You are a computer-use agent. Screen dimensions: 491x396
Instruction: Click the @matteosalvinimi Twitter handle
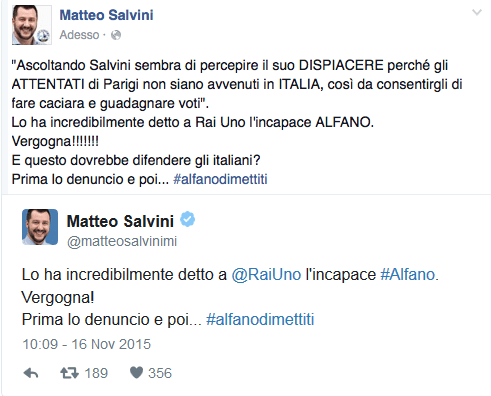pos(122,241)
